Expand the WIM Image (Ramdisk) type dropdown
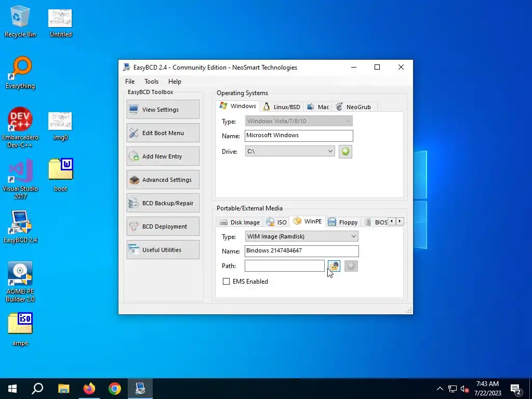Image resolution: width=532 pixels, height=399 pixels. pos(301,236)
